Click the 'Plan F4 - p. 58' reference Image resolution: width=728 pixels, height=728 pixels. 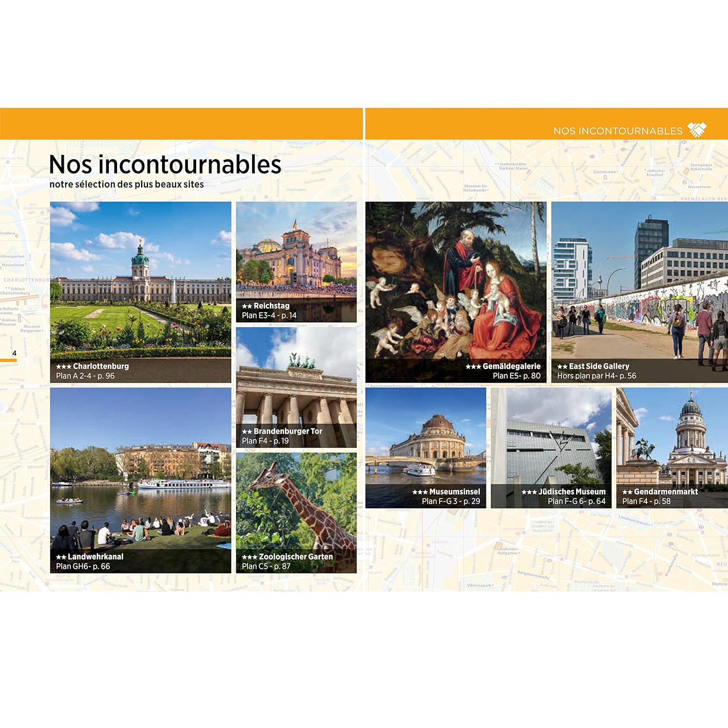pos(646,501)
